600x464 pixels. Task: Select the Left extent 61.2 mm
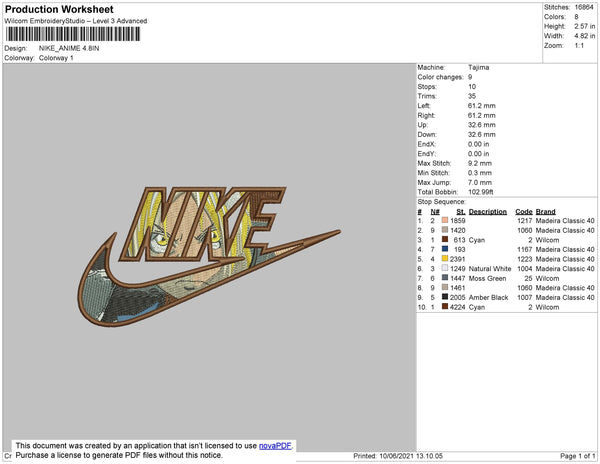(x=481, y=106)
